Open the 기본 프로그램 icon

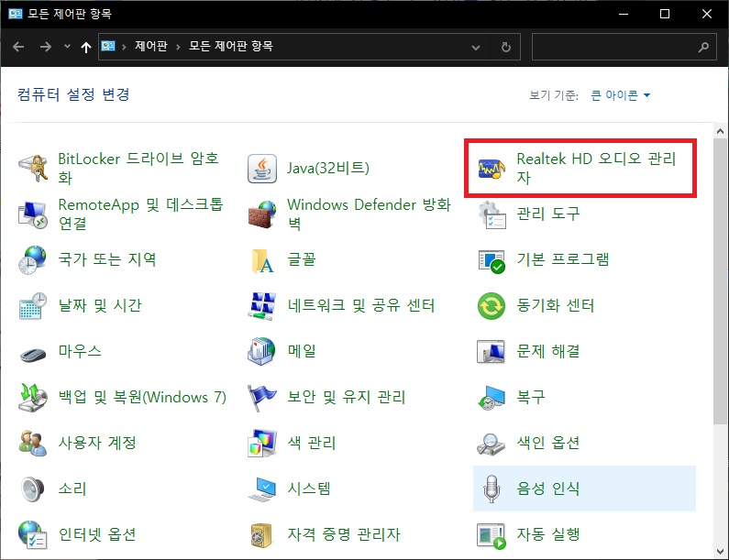coord(492,260)
